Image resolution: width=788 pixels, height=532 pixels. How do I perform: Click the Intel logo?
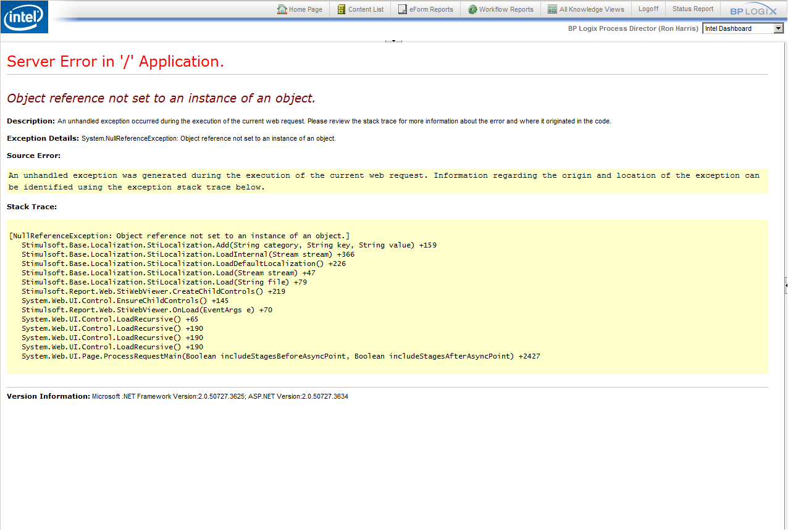point(24,17)
